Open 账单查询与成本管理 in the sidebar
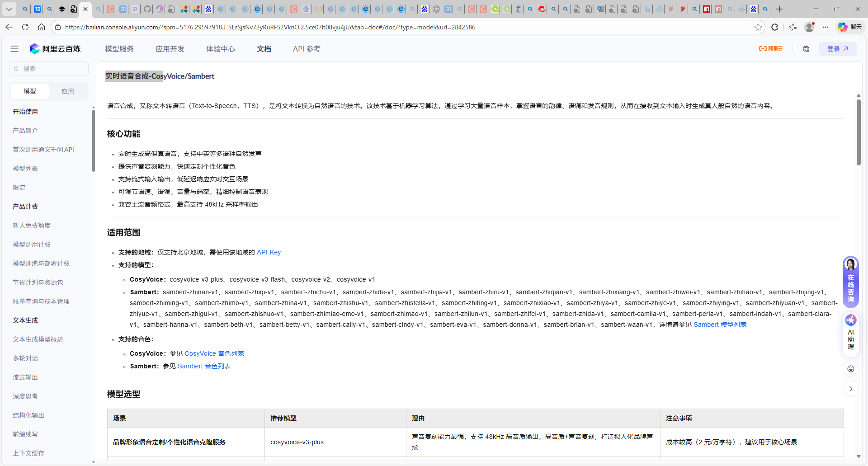Viewport: 868px width, 466px height. click(41, 301)
